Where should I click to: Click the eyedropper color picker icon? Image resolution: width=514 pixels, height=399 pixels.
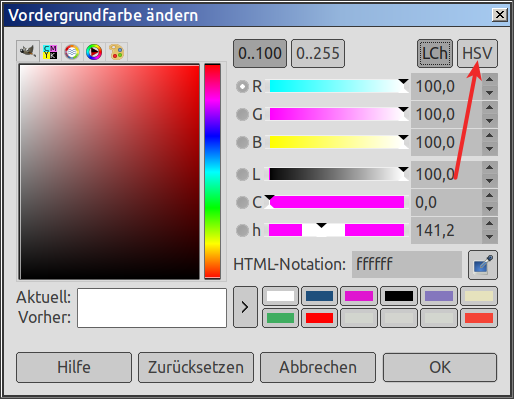coord(483,265)
